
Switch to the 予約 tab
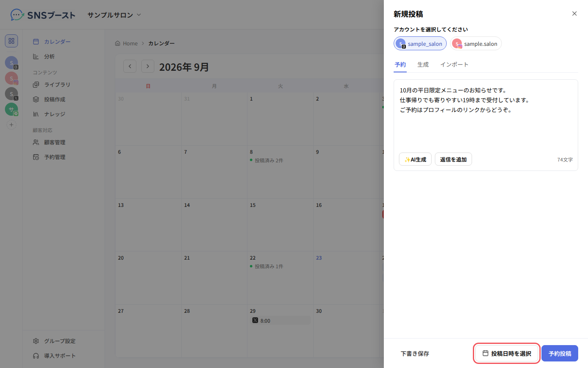point(400,65)
